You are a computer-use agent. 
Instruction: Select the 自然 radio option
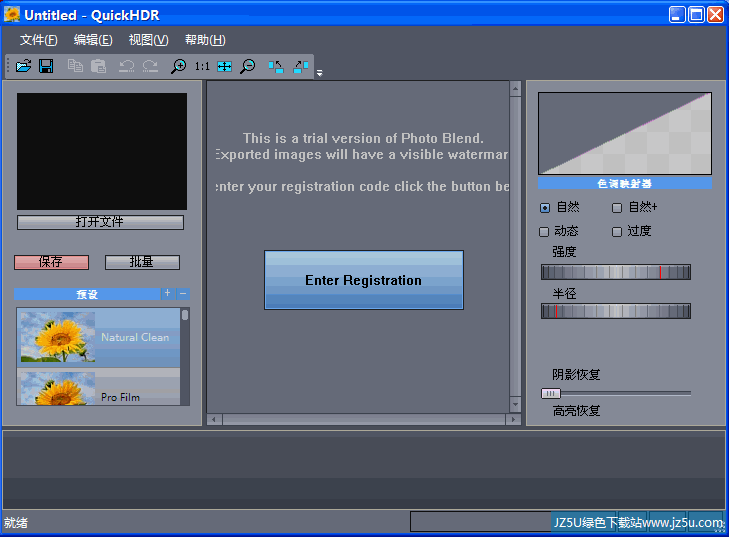(545, 207)
